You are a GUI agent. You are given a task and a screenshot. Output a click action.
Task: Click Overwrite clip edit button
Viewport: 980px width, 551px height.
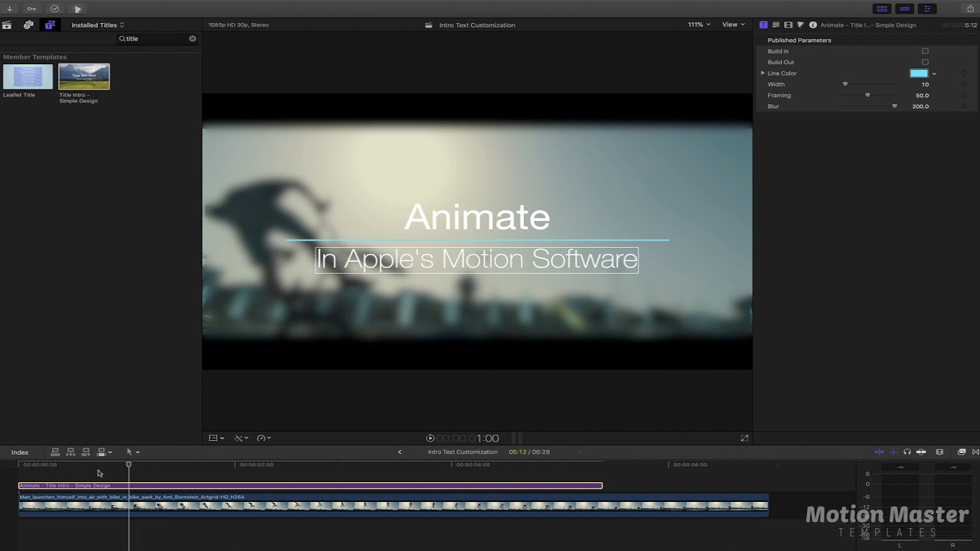click(x=103, y=452)
